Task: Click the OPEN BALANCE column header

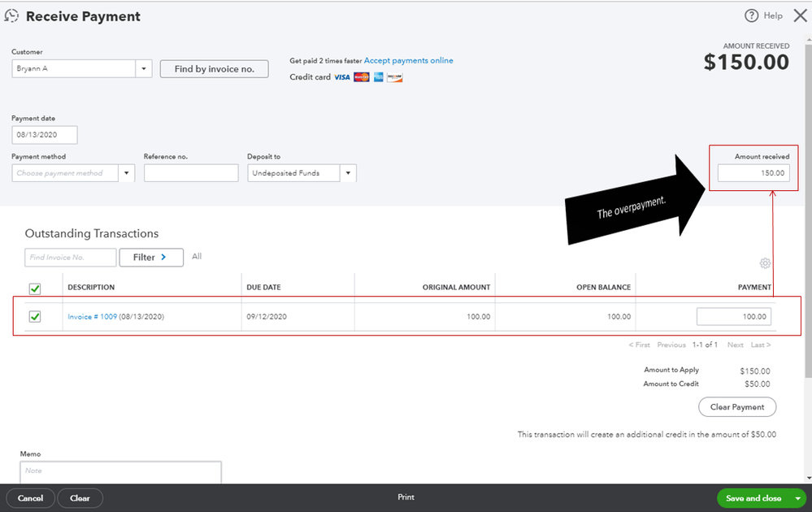Action: pyautogui.click(x=603, y=288)
